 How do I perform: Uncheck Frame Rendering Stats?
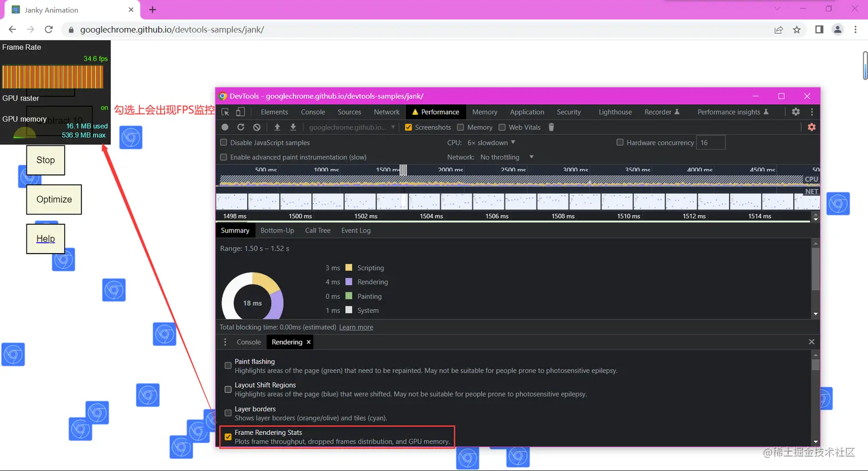228,437
